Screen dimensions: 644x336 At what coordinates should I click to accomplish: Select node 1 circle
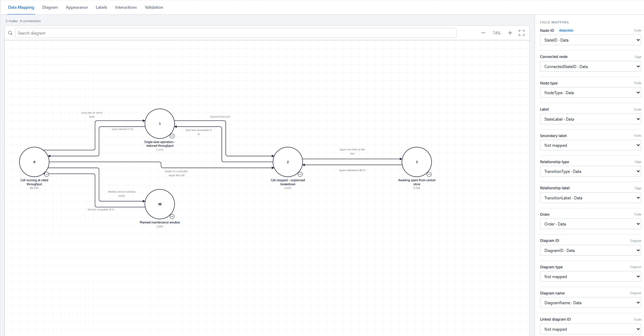pyautogui.click(x=160, y=124)
